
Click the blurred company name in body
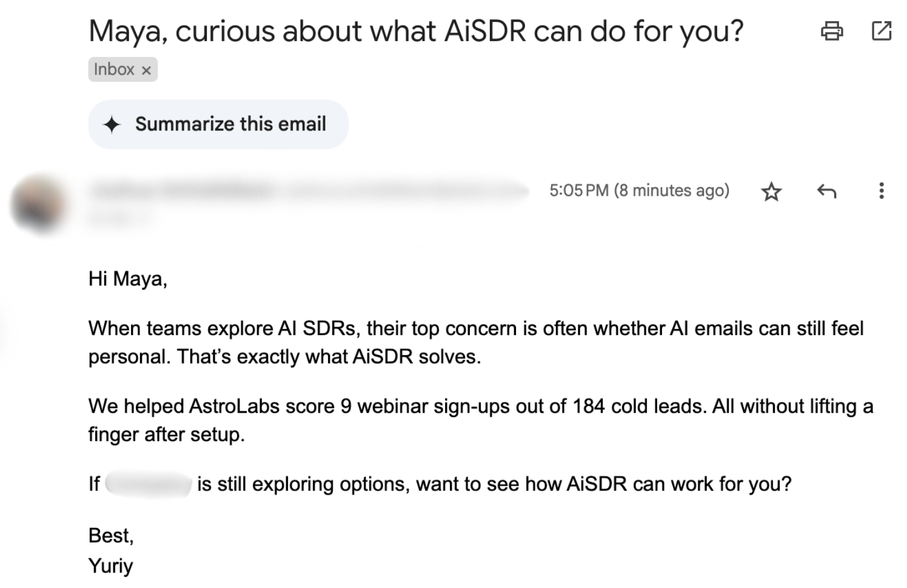pyautogui.click(x=149, y=484)
